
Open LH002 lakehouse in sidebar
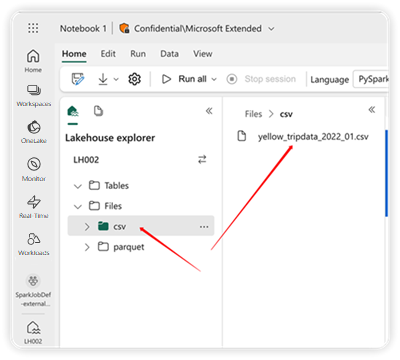point(33,332)
